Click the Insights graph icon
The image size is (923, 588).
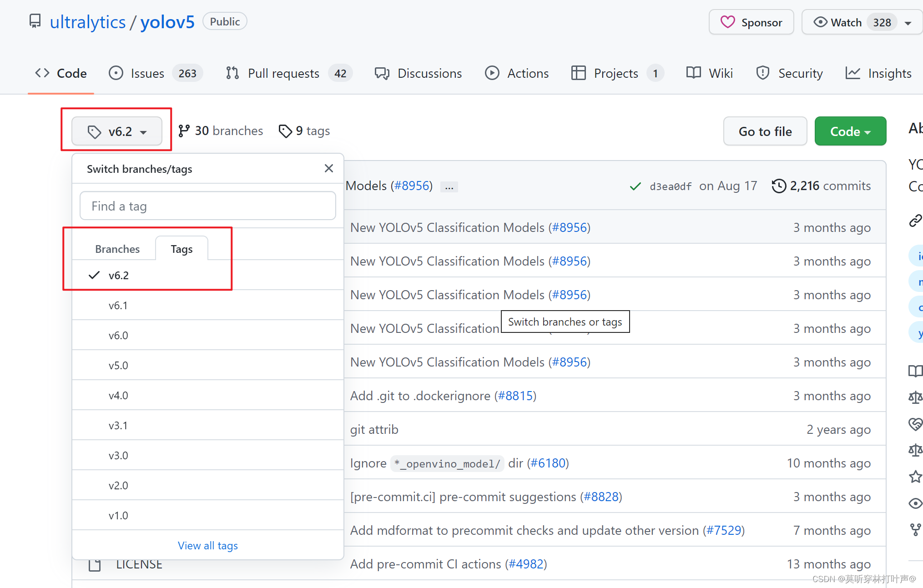click(853, 73)
